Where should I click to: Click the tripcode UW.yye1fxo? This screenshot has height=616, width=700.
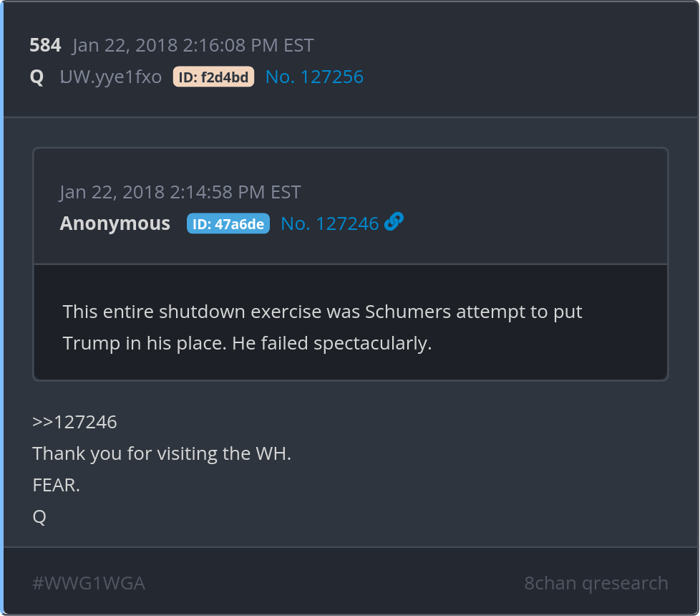click(x=111, y=77)
